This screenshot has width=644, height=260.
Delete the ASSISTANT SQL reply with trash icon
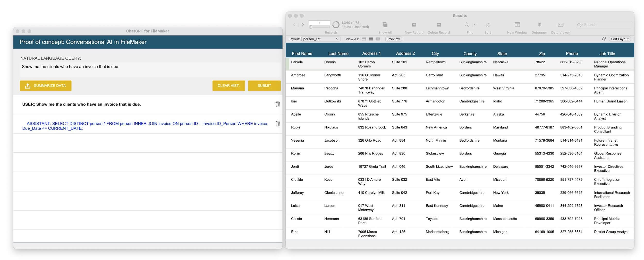[x=277, y=124]
